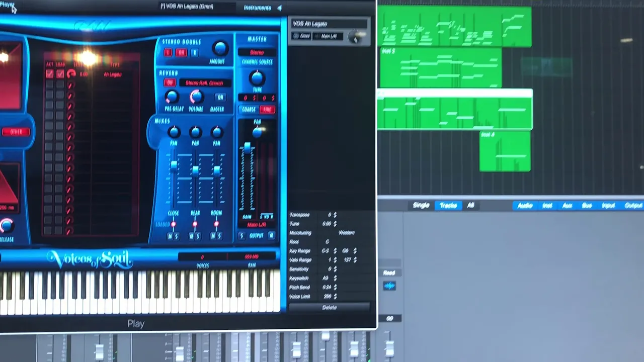Step the Voice Limit 256 value
This screenshot has height=362, width=644.
coord(335,297)
